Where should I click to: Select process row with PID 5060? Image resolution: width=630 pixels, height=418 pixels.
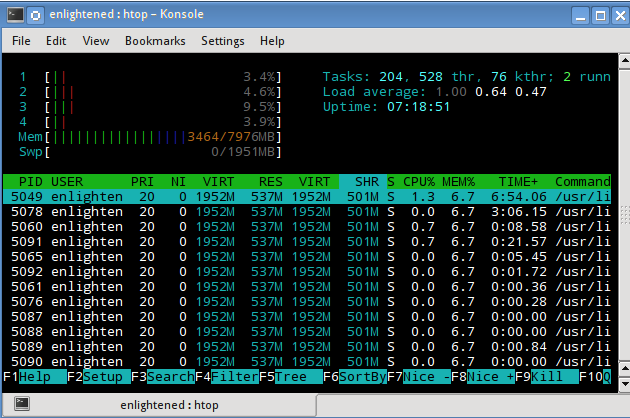point(307,227)
